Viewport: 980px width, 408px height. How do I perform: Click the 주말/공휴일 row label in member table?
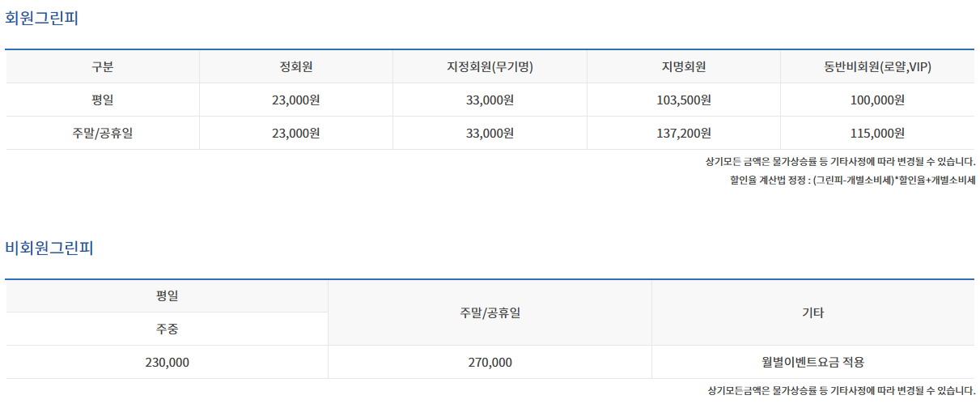(x=103, y=134)
